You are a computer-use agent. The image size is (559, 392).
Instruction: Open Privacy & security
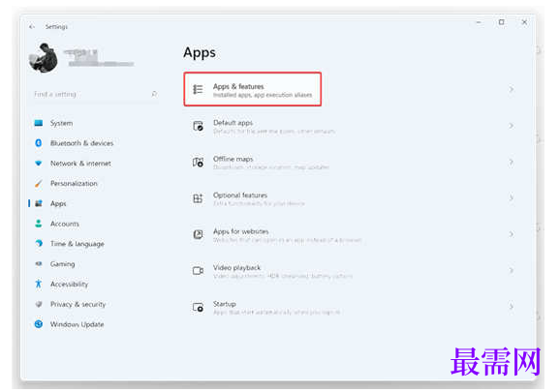(x=78, y=305)
